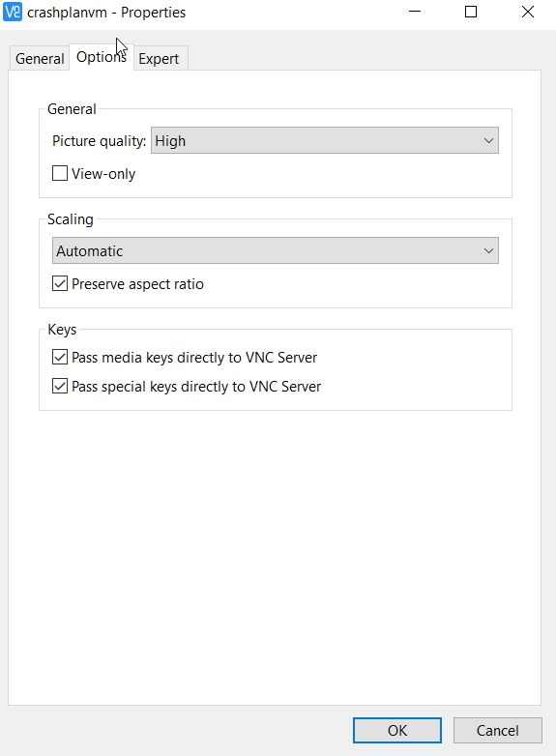Maximize the Properties window
556x756 pixels.
(471, 12)
